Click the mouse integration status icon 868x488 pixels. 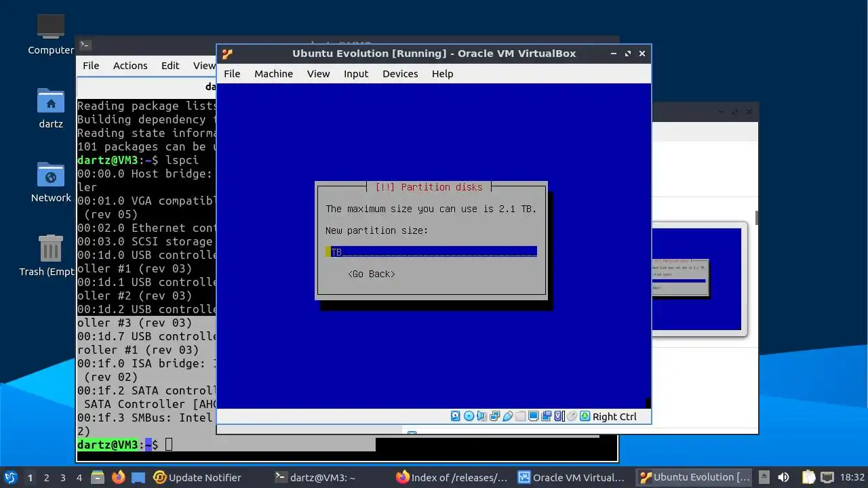[x=572, y=416]
